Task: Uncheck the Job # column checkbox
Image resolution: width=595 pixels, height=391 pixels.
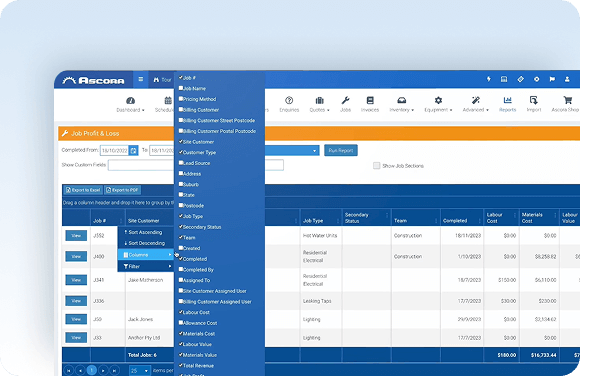Action: [x=181, y=77]
